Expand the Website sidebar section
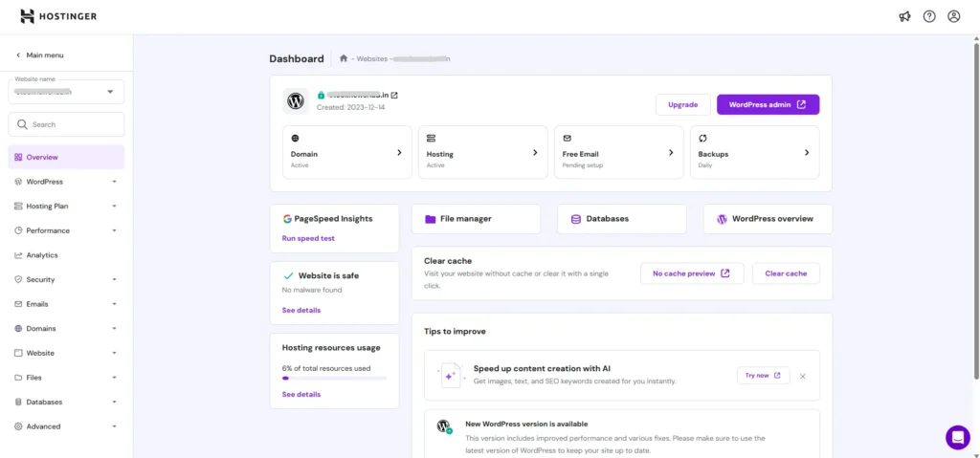980x458 pixels. point(115,353)
